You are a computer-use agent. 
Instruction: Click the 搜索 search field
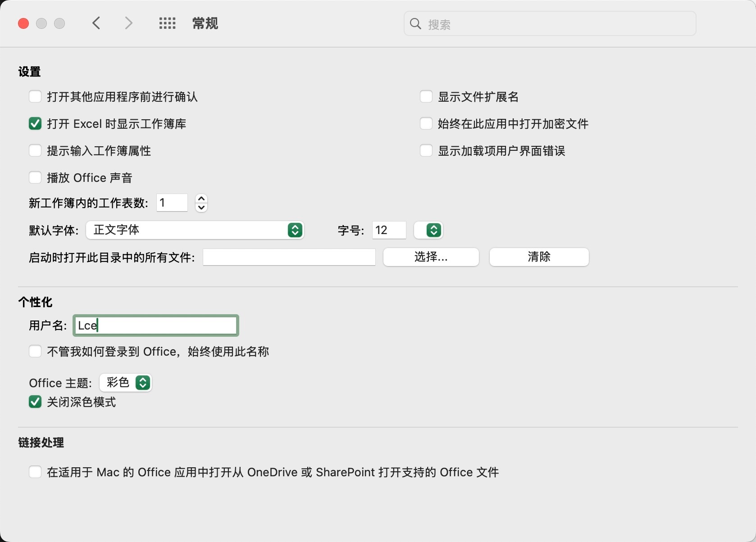pyautogui.click(x=550, y=24)
